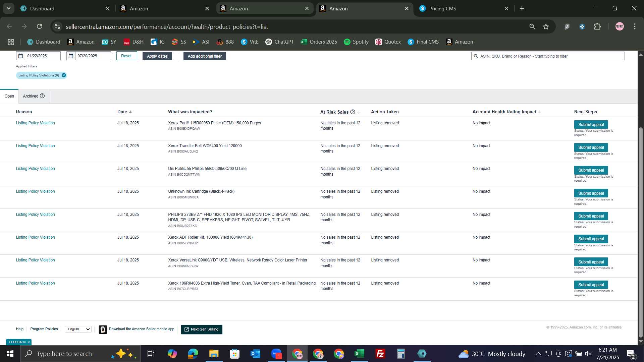Open the Extensions puzzle icon
Screen dimensions: 644x362
click(597, 26)
